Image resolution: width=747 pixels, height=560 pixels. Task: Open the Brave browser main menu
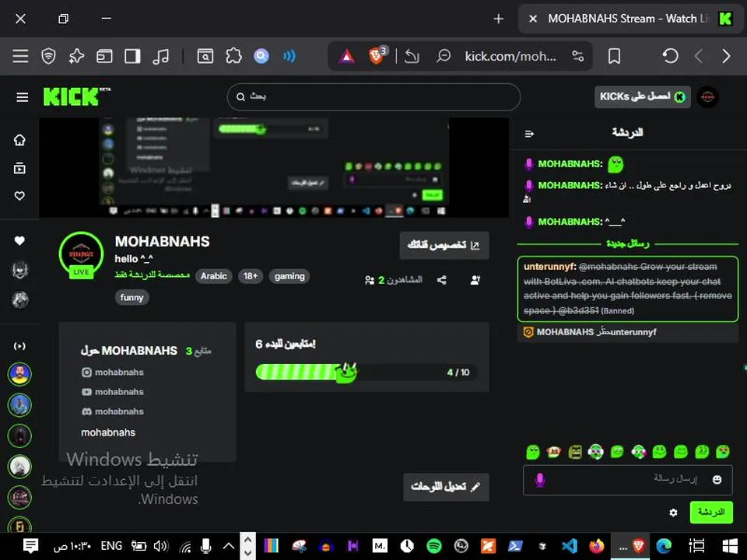[20, 56]
